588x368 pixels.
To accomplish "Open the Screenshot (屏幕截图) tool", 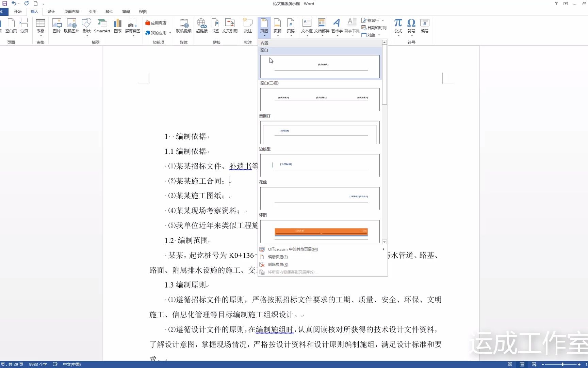I will point(133,27).
